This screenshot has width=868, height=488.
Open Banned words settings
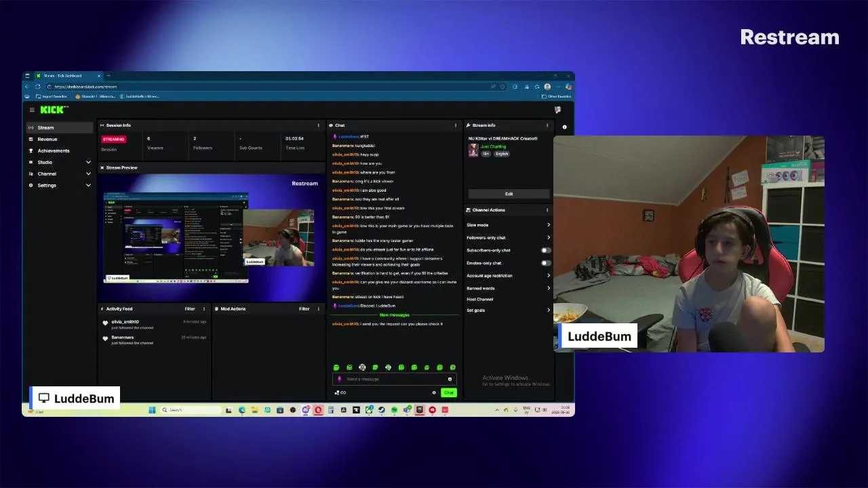pos(509,288)
